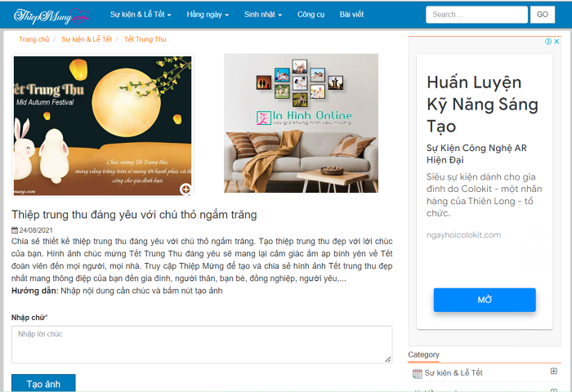Viewport: 572px width, 392px height.
Task: Click the GO search button
Action: pos(543,15)
